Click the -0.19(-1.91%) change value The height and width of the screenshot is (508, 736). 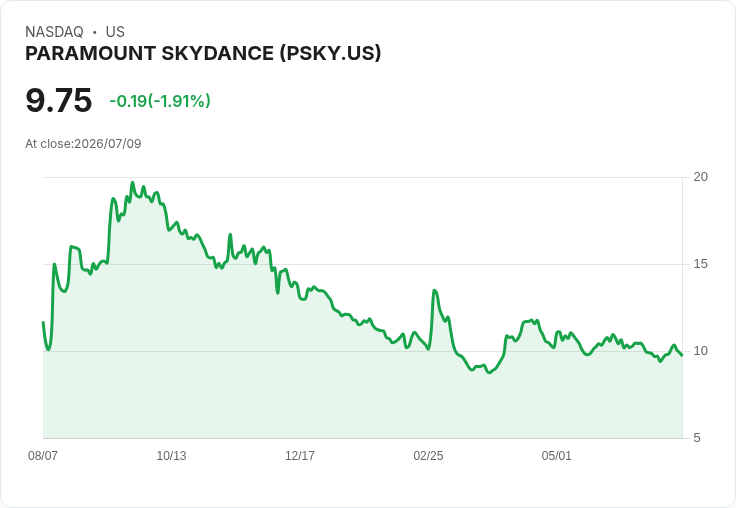[160, 101]
